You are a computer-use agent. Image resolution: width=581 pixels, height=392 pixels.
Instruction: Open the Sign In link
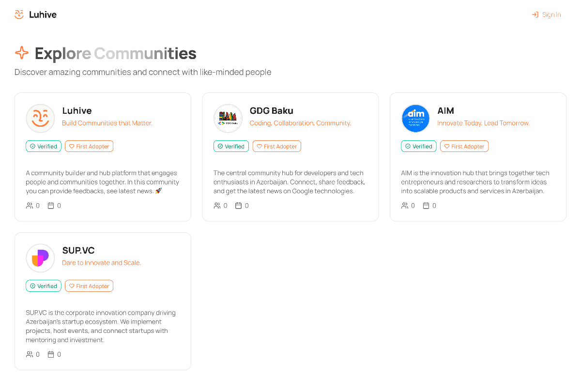click(550, 15)
